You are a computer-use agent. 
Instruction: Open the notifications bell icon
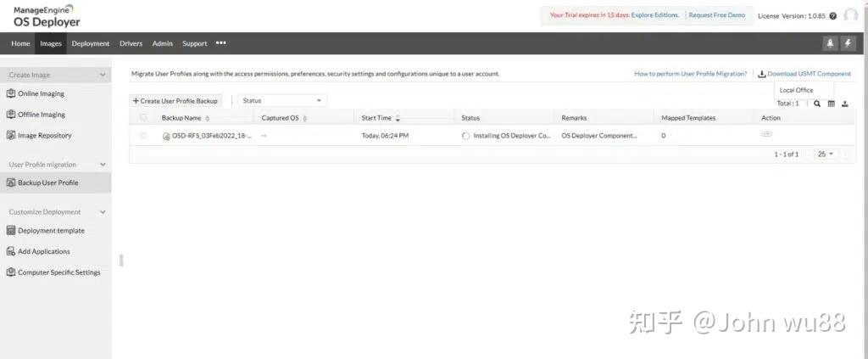pos(830,43)
